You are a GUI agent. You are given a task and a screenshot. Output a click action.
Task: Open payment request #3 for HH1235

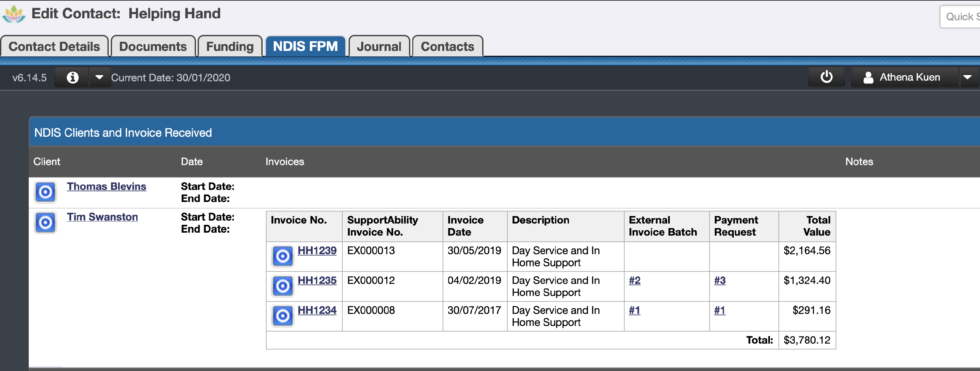point(719,281)
